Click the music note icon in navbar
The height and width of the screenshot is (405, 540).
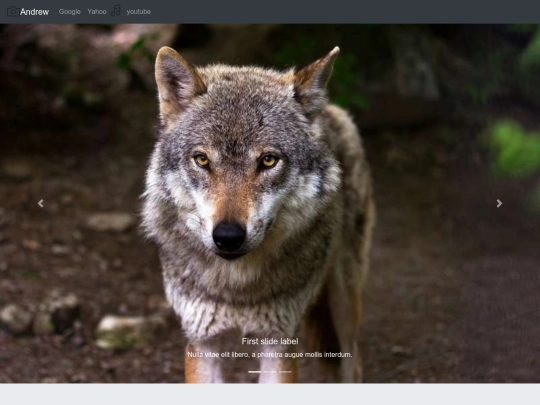coord(116,10)
